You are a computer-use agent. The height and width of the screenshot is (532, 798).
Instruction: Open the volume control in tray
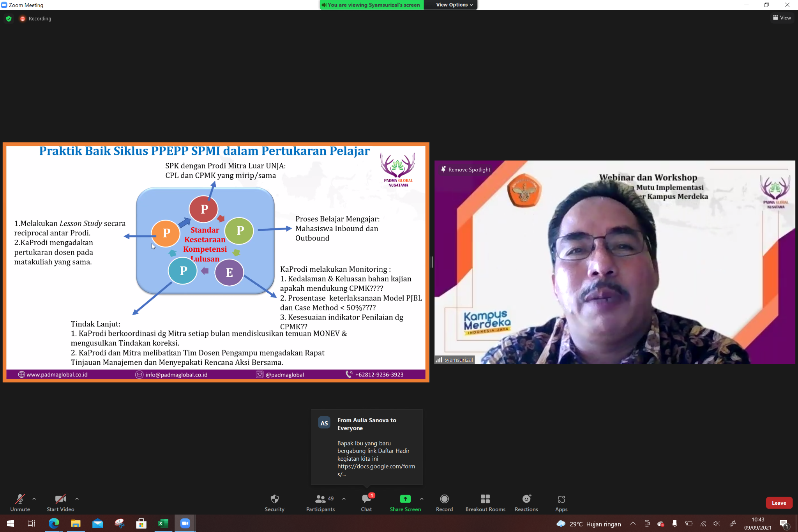pyautogui.click(x=717, y=523)
